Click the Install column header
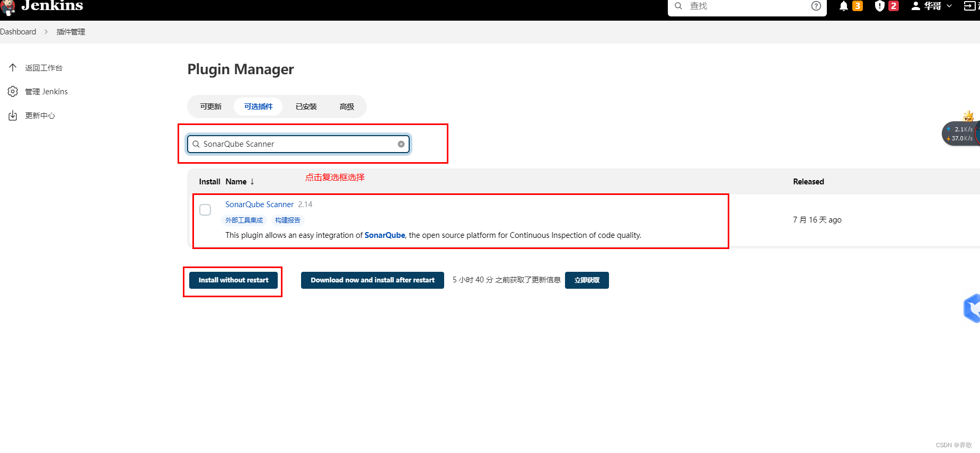This screenshot has height=453, width=980. 209,182
